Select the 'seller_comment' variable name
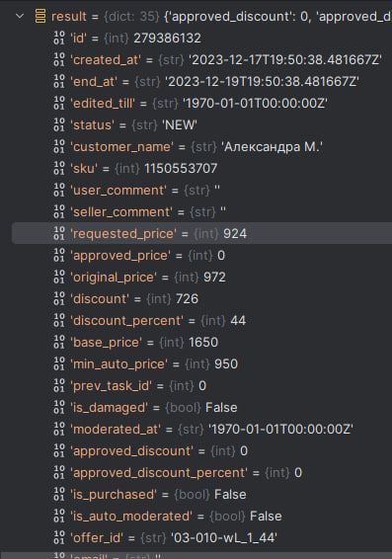392x559 pixels. [x=121, y=212]
